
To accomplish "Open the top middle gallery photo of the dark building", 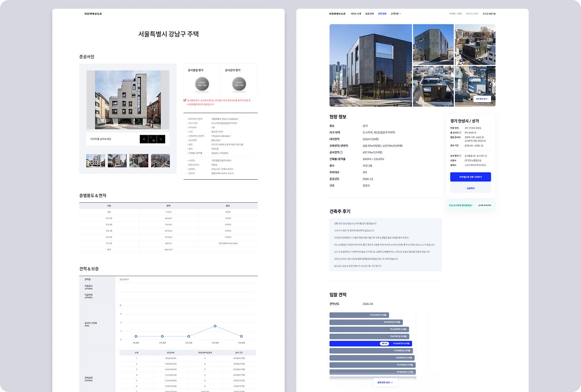I will point(433,44).
